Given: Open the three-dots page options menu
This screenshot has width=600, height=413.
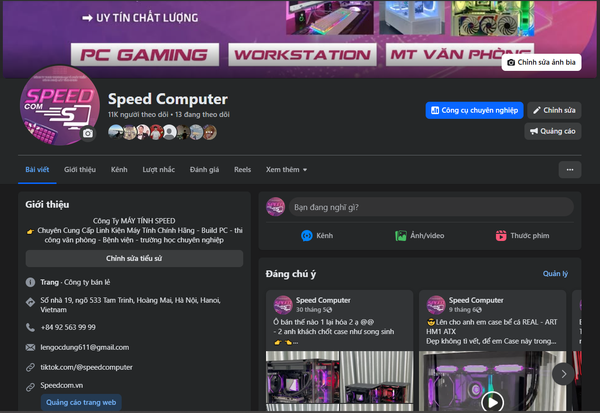Looking at the screenshot, I should point(570,170).
